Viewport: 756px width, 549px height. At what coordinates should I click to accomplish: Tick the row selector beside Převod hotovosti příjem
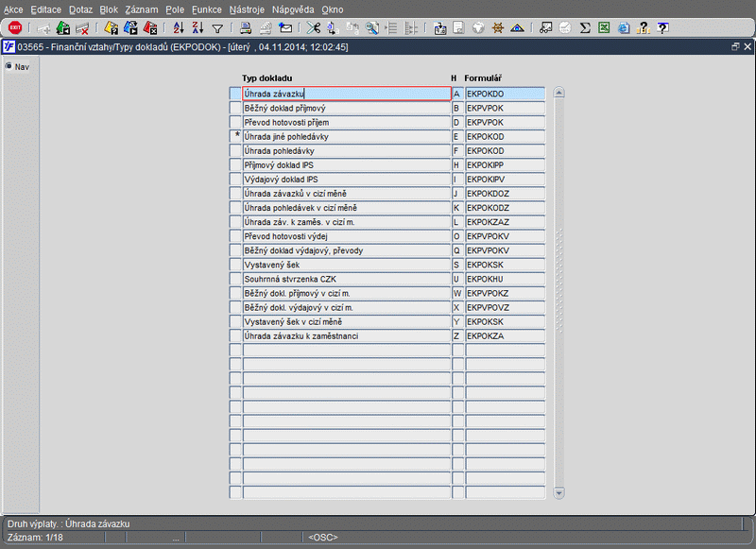235,123
